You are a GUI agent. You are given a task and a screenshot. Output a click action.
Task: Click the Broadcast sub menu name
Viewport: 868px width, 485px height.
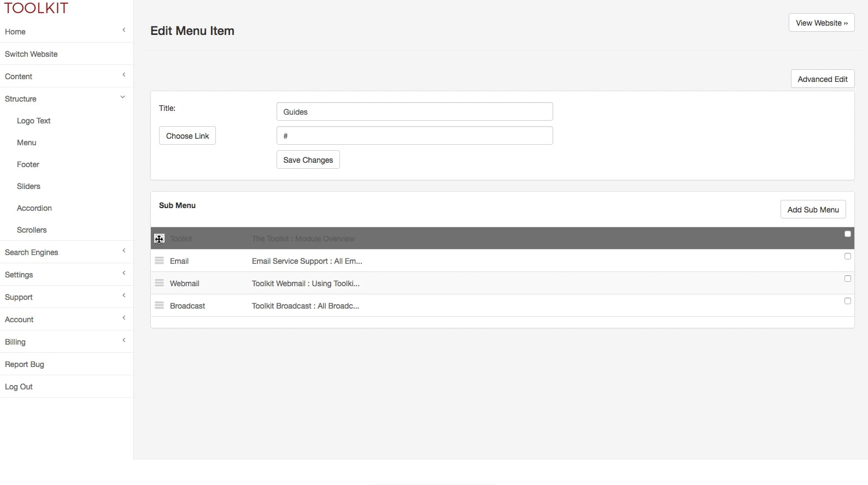click(x=187, y=306)
